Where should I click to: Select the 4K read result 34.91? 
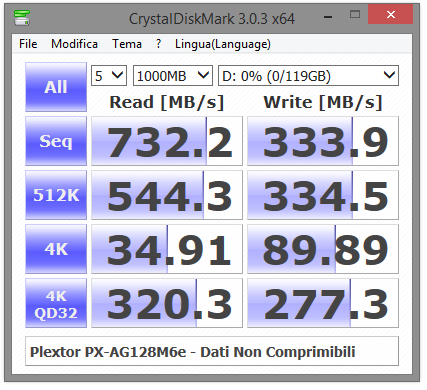167,249
